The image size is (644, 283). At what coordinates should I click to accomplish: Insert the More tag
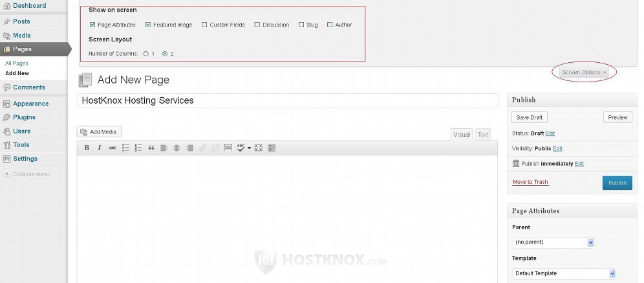228,148
